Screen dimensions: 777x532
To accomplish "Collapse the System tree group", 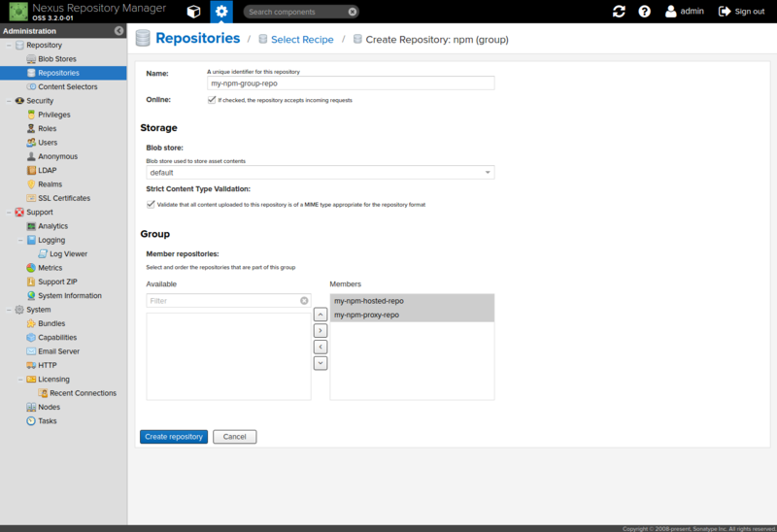I will pos(9,310).
